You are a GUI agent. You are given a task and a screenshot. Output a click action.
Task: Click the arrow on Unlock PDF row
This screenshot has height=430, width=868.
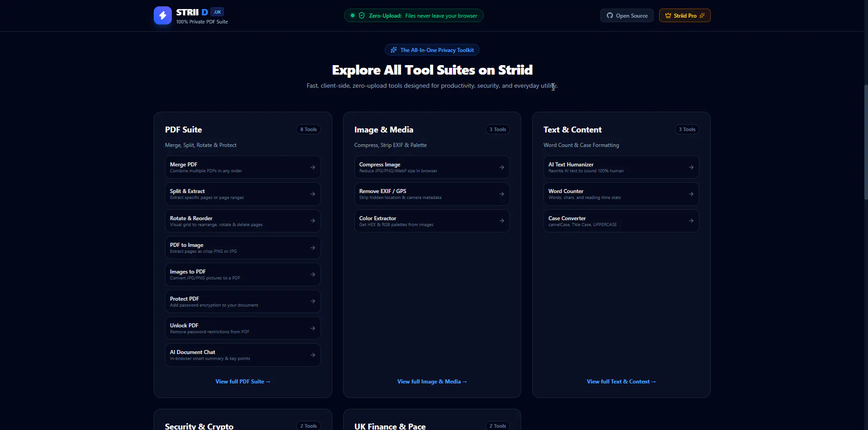(x=313, y=328)
